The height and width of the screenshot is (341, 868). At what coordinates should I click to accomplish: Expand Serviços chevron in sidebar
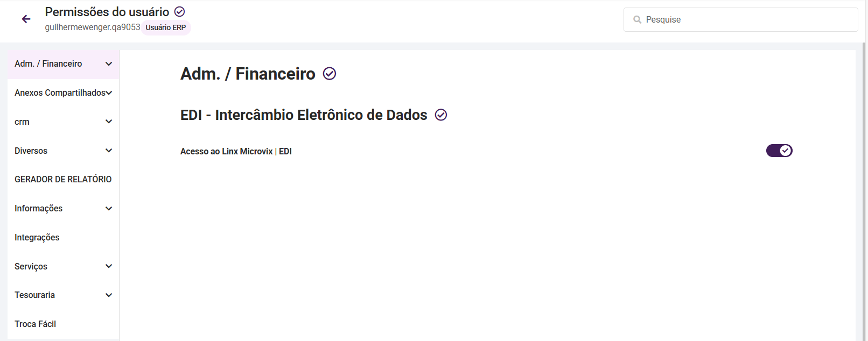pyautogui.click(x=109, y=266)
